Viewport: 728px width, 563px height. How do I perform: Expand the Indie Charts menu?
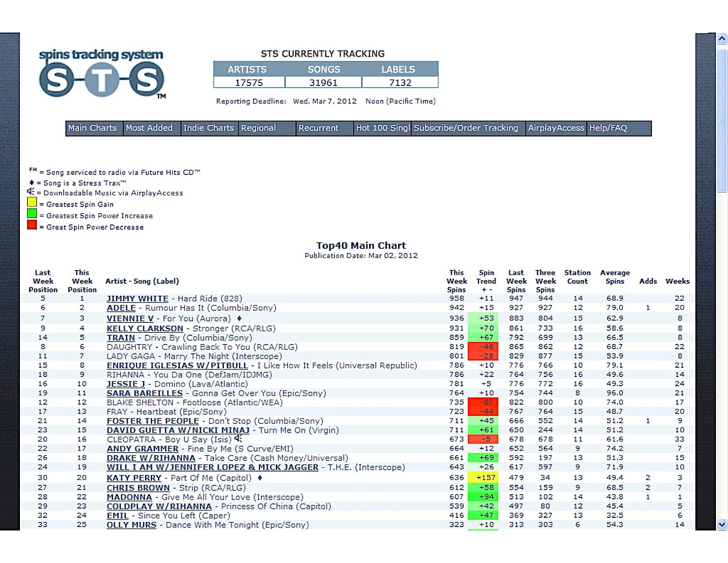coord(209,128)
